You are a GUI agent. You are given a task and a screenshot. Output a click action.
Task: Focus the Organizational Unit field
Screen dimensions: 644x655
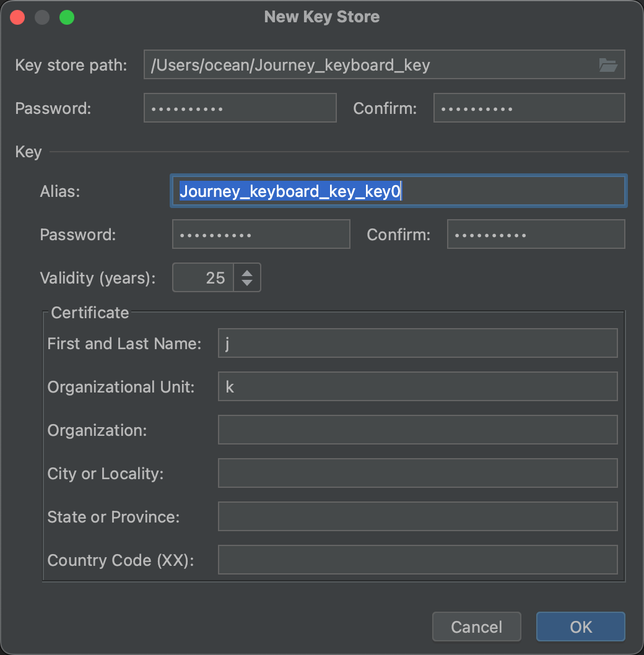(417, 387)
